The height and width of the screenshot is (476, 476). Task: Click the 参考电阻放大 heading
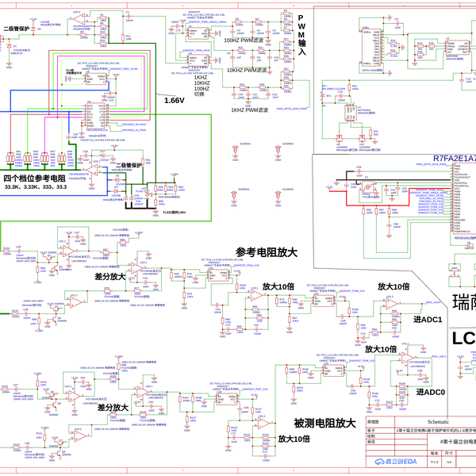point(267,252)
